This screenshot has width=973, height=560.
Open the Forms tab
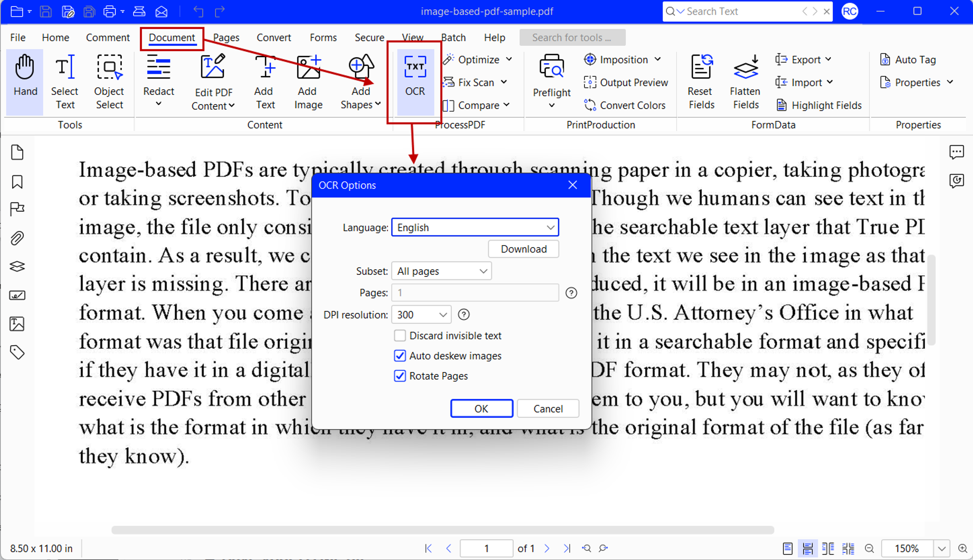323,37
